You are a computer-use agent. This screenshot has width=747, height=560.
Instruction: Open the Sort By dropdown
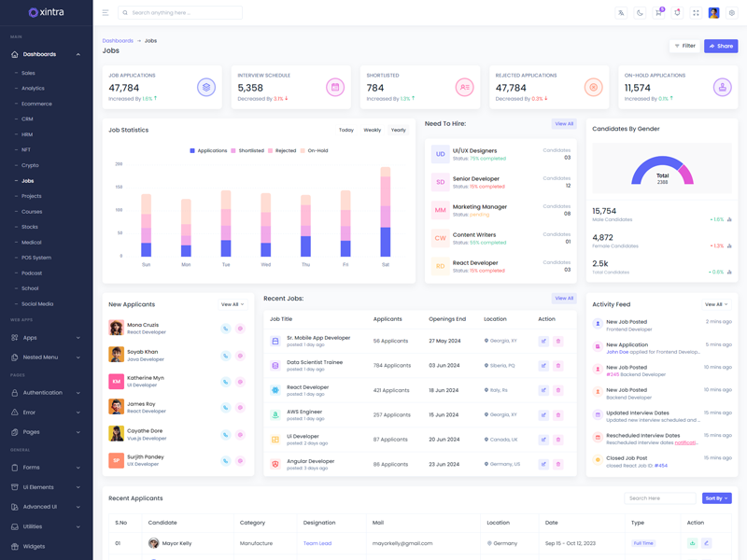tap(716, 498)
